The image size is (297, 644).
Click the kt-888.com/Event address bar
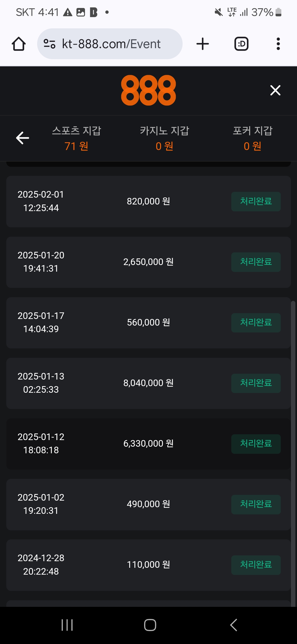click(110, 44)
